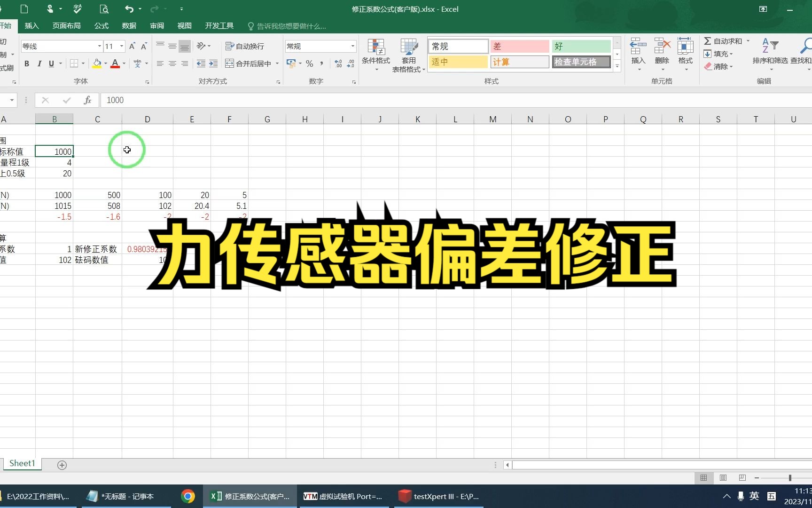The image size is (812, 508).
Task: Open the Page Layout (页面布局) tab
Action: [67, 26]
